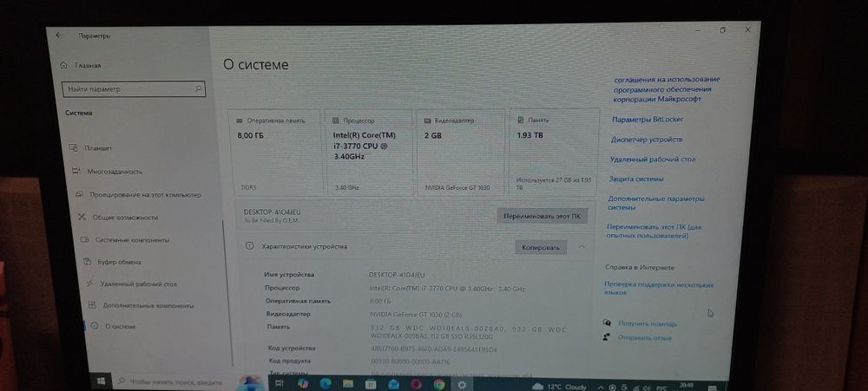
Task: Click the NVIDIA GeForce GT 1030 (2 GB) value
Action: point(415,315)
